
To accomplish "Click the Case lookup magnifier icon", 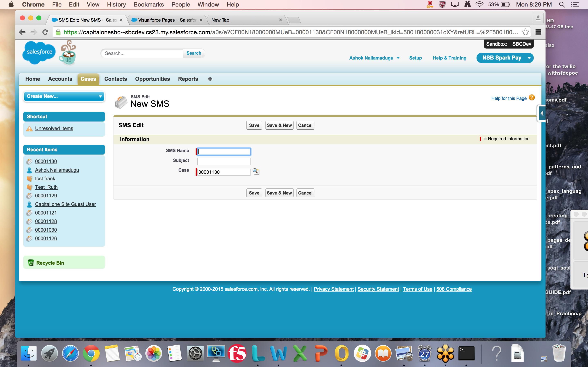I will click(256, 172).
